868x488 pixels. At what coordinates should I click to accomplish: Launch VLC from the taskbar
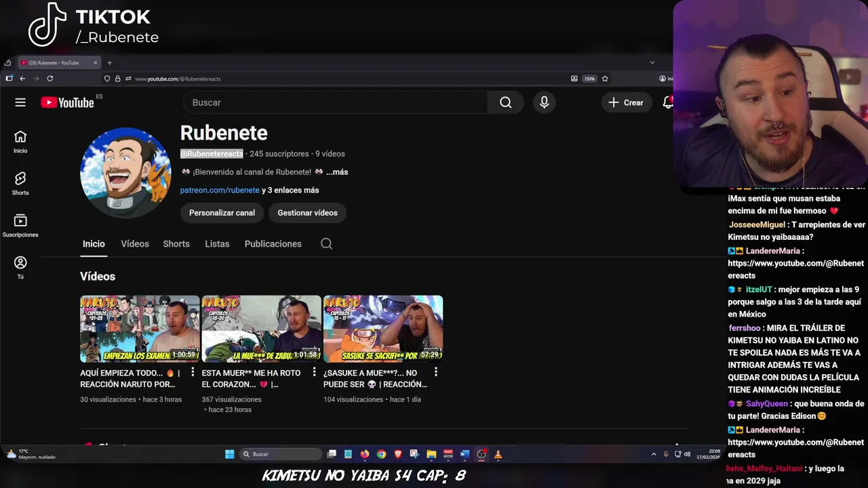tap(498, 454)
